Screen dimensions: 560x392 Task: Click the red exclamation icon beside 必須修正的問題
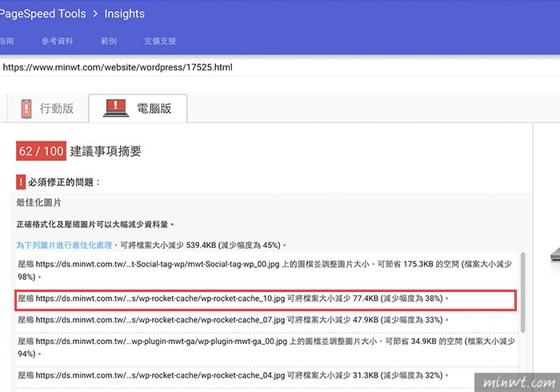[x=21, y=182]
